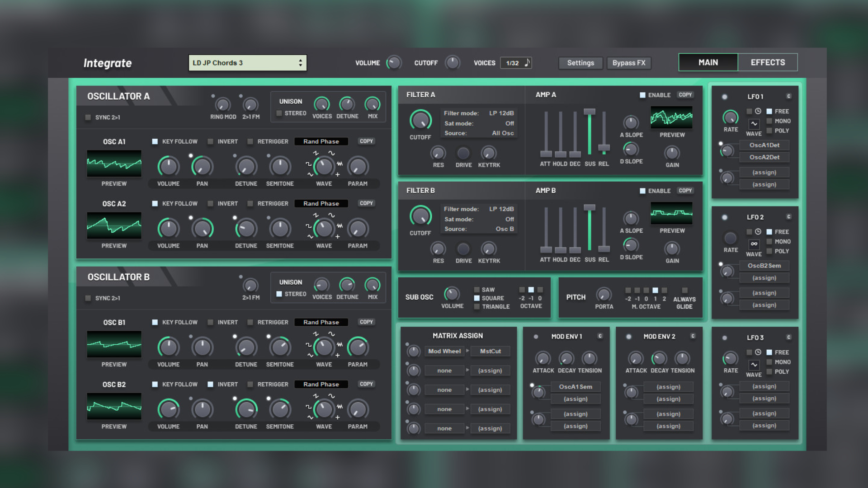Click the LFO 1 tempo sync clock icon
This screenshot has height=488, width=868.
(x=758, y=111)
